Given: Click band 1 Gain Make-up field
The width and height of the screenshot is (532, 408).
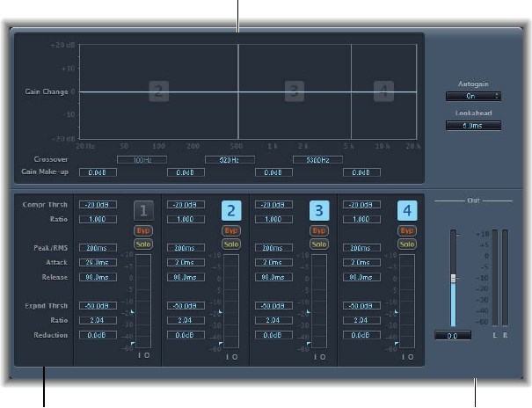Looking at the screenshot, I should [x=98, y=172].
